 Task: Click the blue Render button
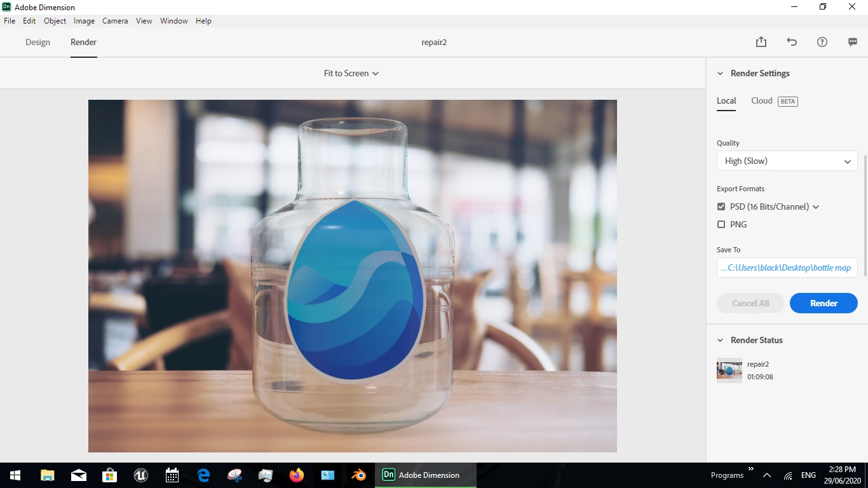824,303
